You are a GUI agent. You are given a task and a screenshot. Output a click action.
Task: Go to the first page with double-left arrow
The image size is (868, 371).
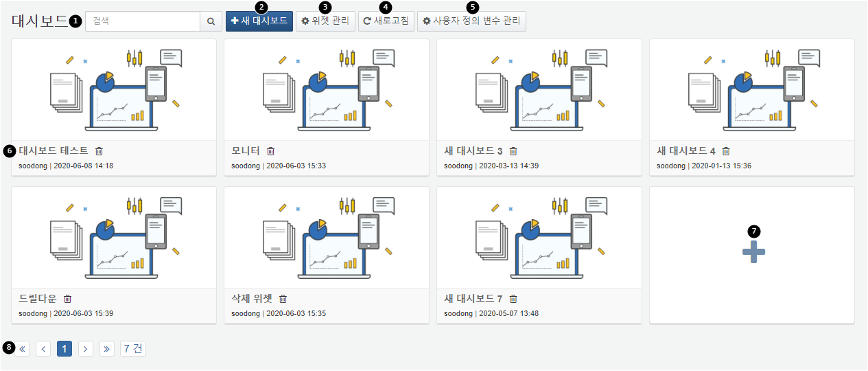pyautogui.click(x=22, y=349)
